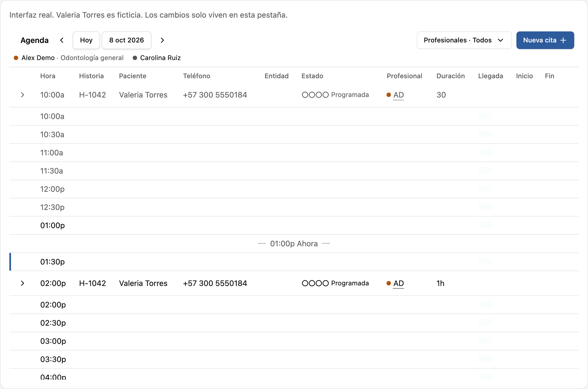This screenshot has width=588, height=389.
Task: Click the status circles of the 10:00a appointment
Action: (x=315, y=95)
